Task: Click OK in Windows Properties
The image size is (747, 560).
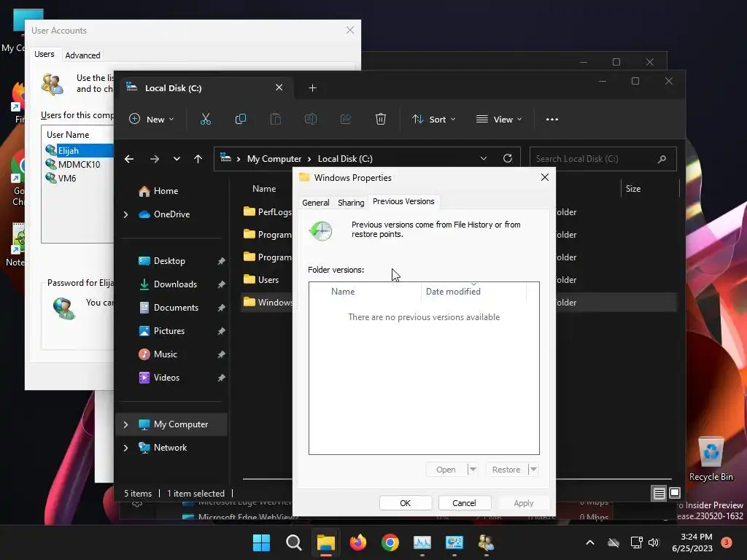Action: coord(406,503)
